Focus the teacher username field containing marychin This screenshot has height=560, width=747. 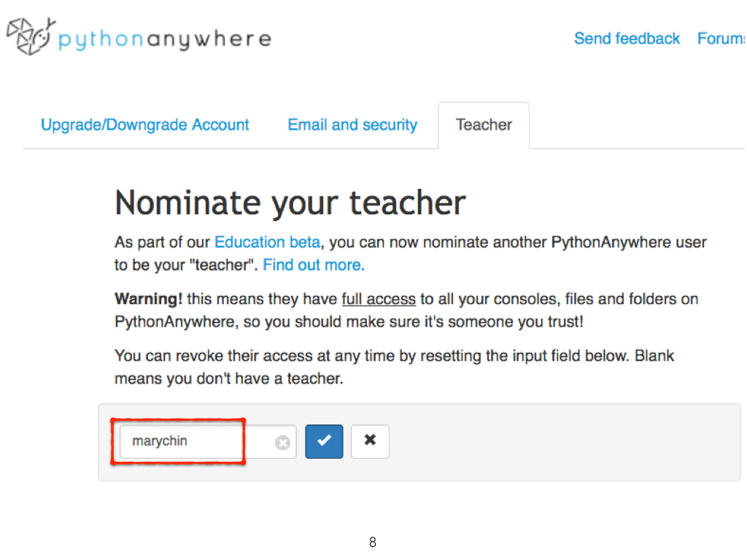pos(208,441)
